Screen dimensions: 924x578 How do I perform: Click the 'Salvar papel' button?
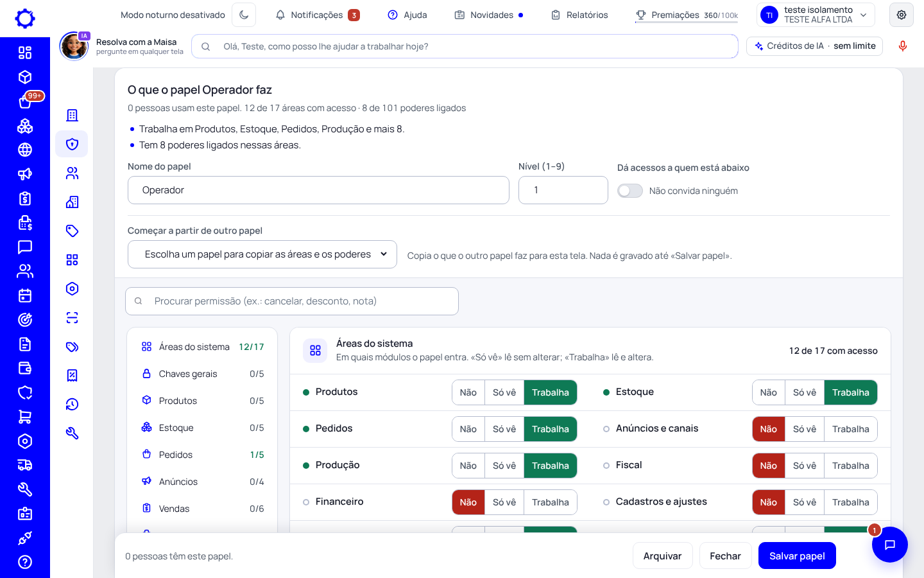pos(797,556)
